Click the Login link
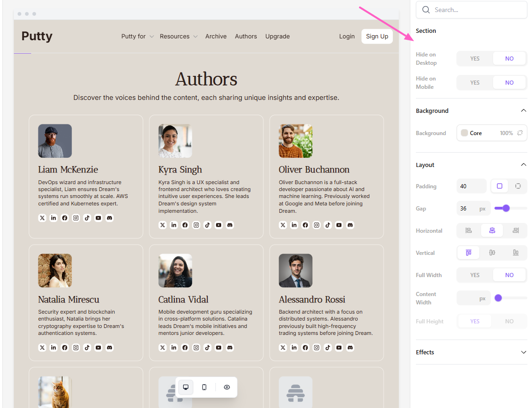This screenshot has height=408, width=532. pos(346,37)
